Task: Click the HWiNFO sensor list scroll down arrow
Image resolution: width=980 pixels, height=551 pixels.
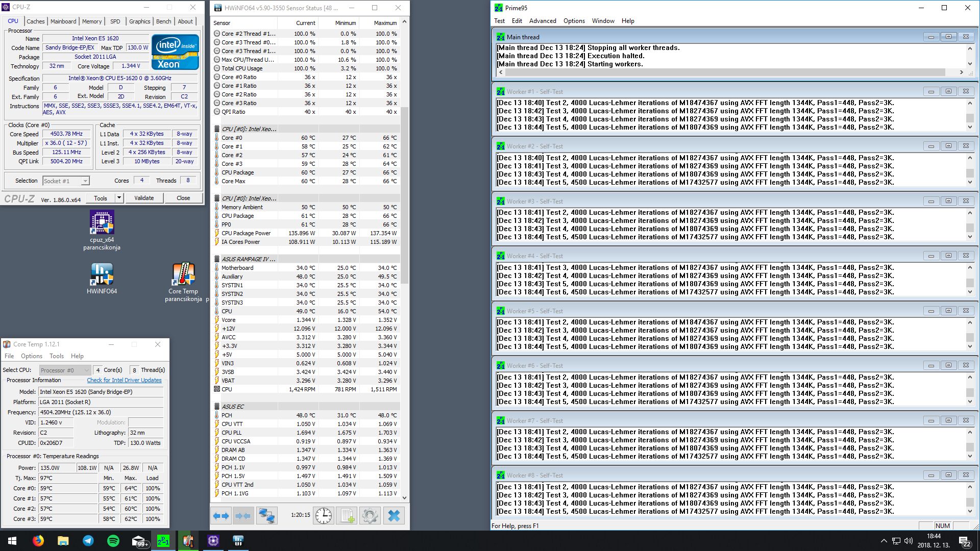Action: point(404,497)
